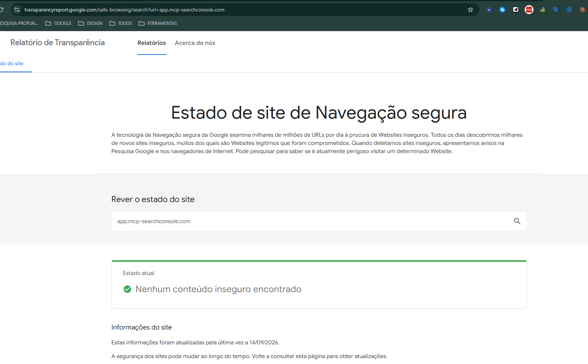The height and width of the screenshot is (364, 588).
Task: Open the blue up-down arrows extension
Action: (569, 10)
